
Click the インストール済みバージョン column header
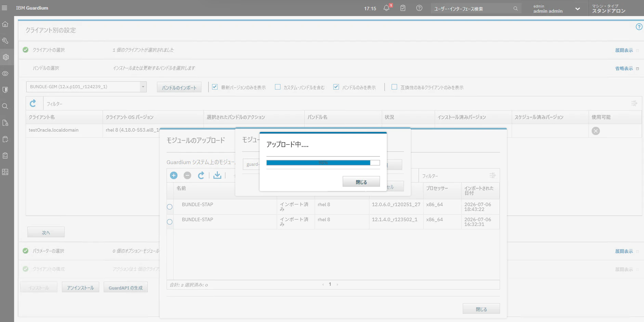[x=473, y=117]
